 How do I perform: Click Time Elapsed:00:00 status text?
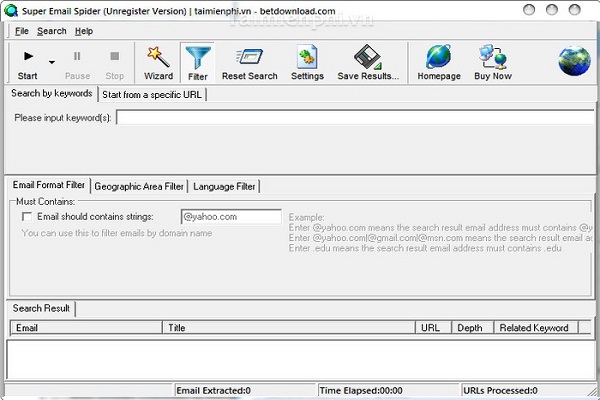click(361, 390)
